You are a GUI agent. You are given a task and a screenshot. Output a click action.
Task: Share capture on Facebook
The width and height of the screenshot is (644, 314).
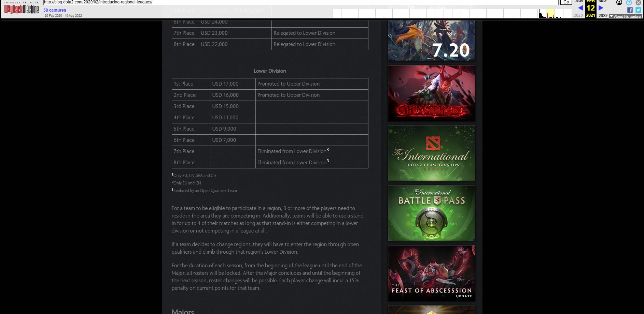(630, 10)
